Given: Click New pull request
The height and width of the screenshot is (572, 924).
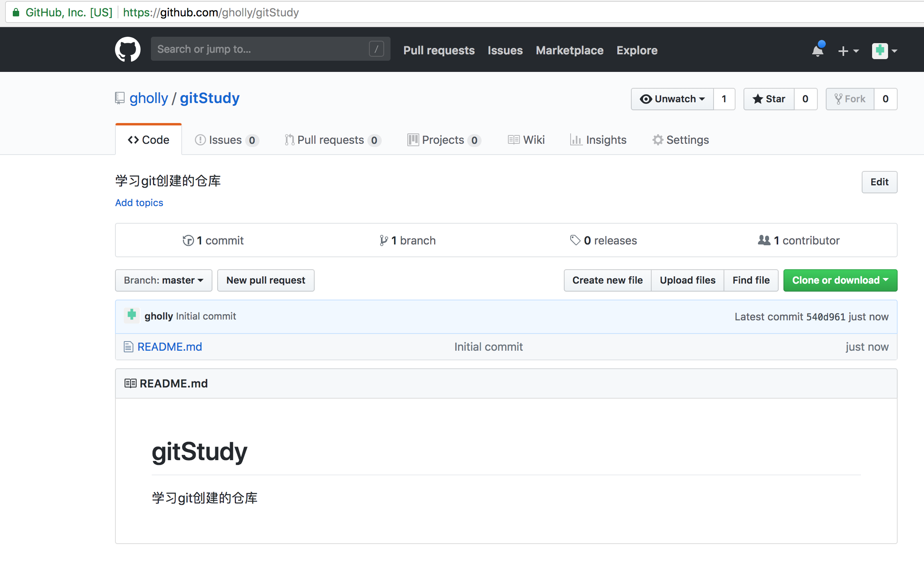Looking at the screenshot, I should point(266,280).
